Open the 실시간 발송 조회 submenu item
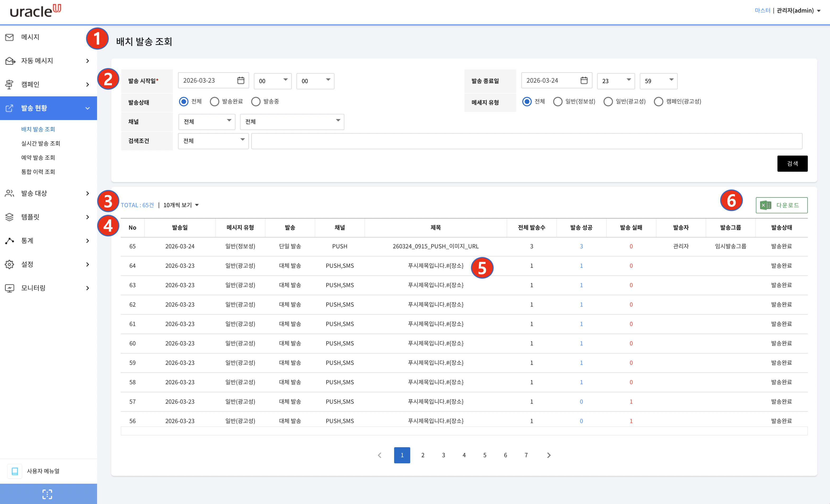Image resolution: width=830 pixels, height=504 pixels. (41, 144)
